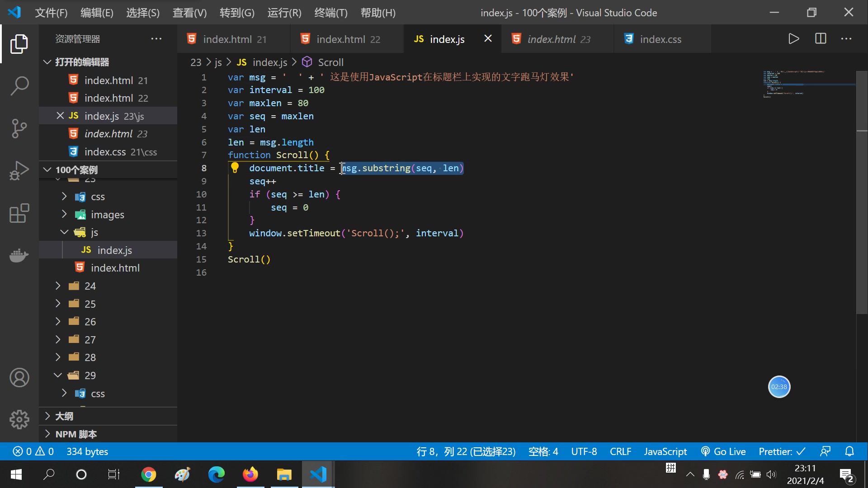Screen dimensions: 868x488
Task: Open the Search view in activity bar
Action: tap(19, 86)
